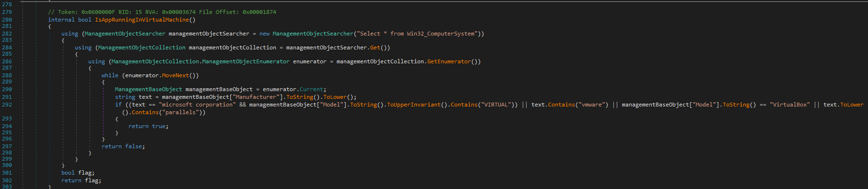Click the Get method call on line 284
Screen dimensions: 868x189
point(375,47)
